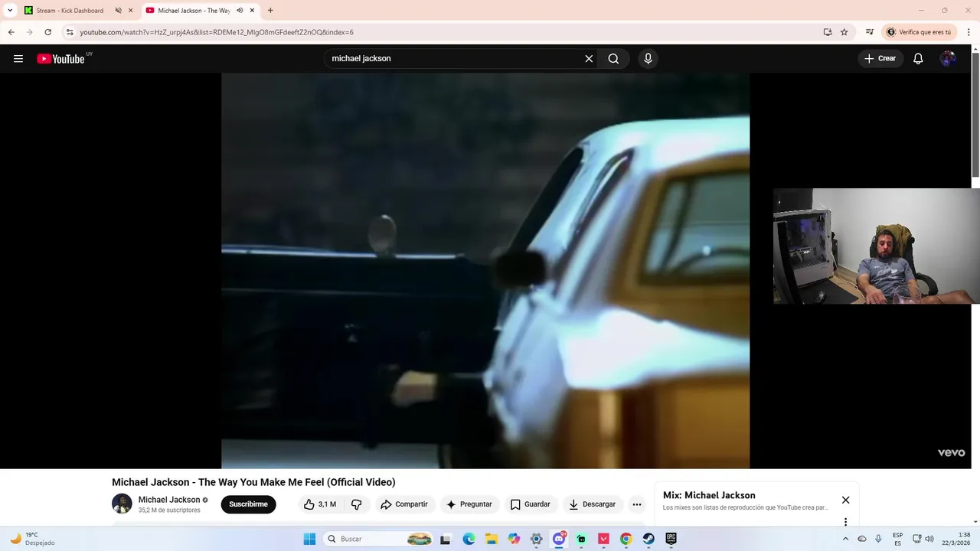Open Epic Games Launcher from taskbar
980x551 pixels.
coord(671,539)
